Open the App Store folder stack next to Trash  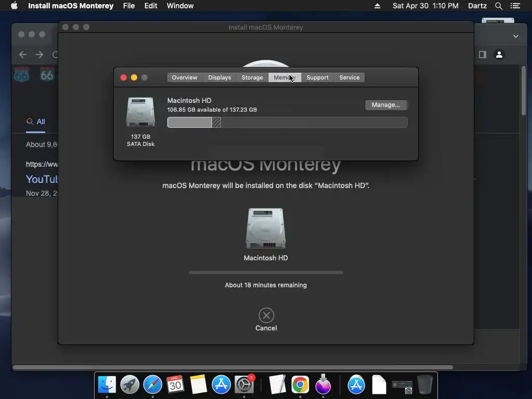click(x=356, y=384)
